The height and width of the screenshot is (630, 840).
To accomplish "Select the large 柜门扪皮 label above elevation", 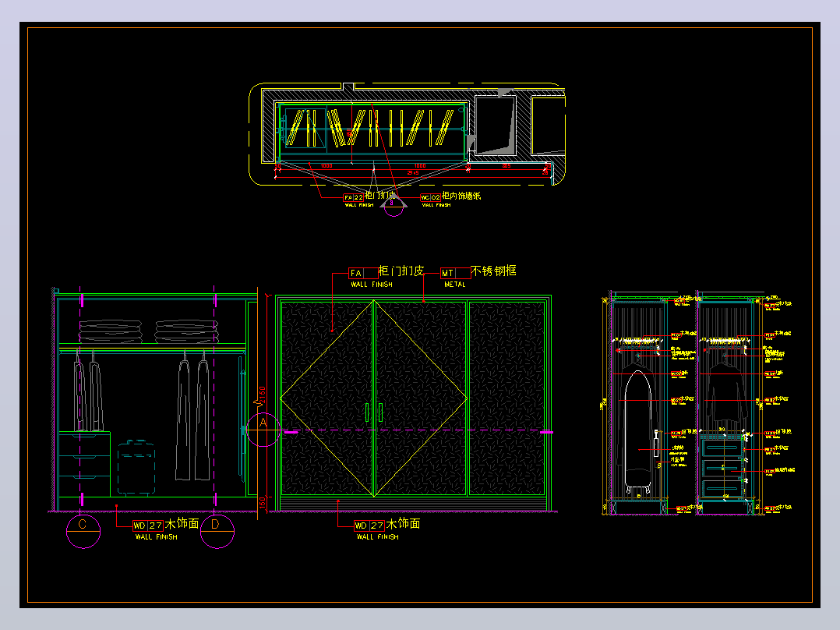I will pos(401,271).
